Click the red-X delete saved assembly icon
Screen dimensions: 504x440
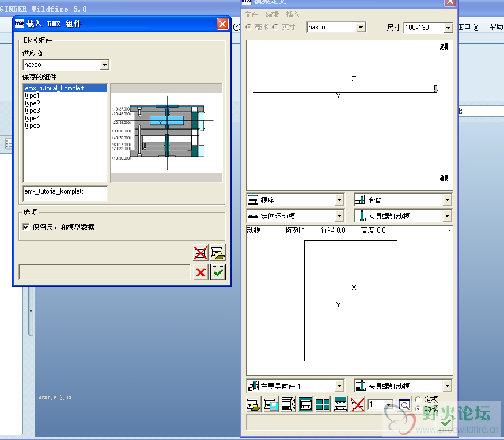[200, 253]
